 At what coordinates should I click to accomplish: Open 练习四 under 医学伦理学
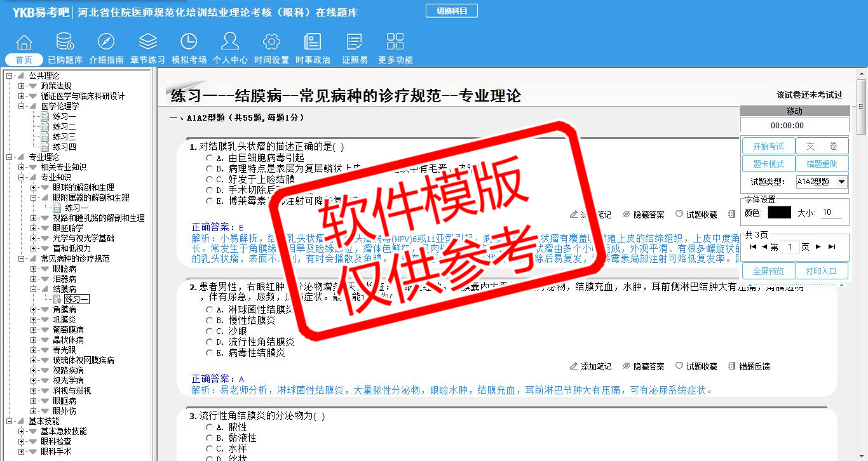[64, 147]
